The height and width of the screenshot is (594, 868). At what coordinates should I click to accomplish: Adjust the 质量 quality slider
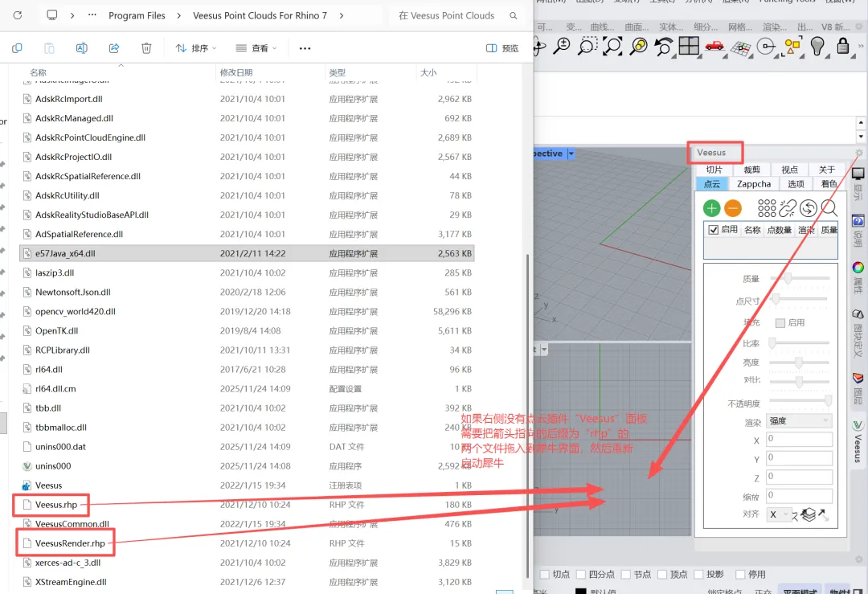[800, 278]
